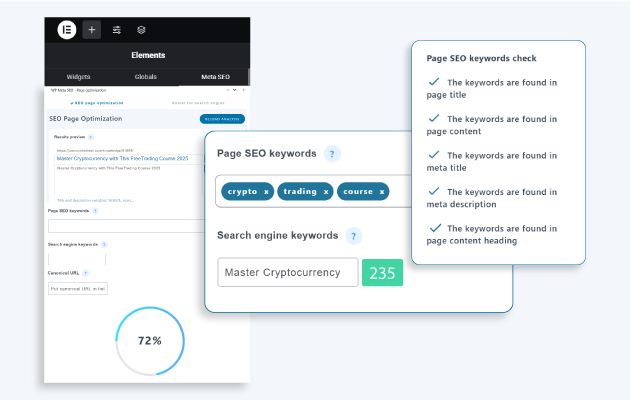Remove the course keyword tag
This screenshot has height=400, width=630.
382,192
